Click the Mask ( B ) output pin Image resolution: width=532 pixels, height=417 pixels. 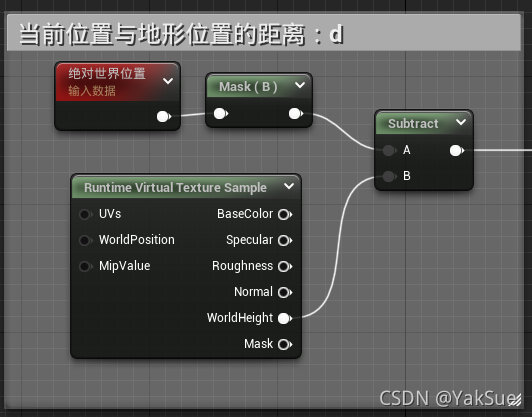(296, 113)
